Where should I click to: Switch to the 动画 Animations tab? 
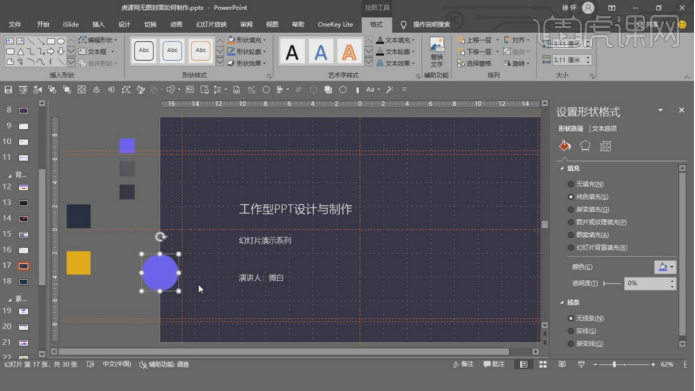(x=176, y=24)
